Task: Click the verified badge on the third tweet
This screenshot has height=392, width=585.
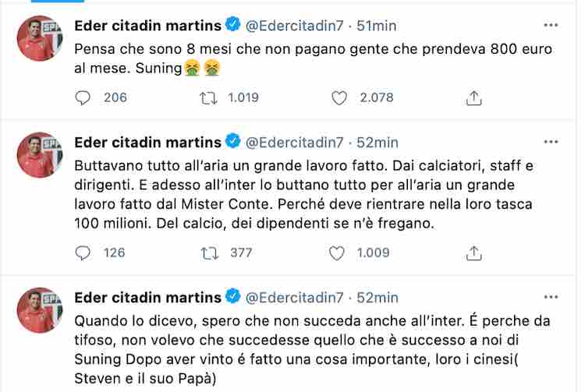Action: click(233, 298)
